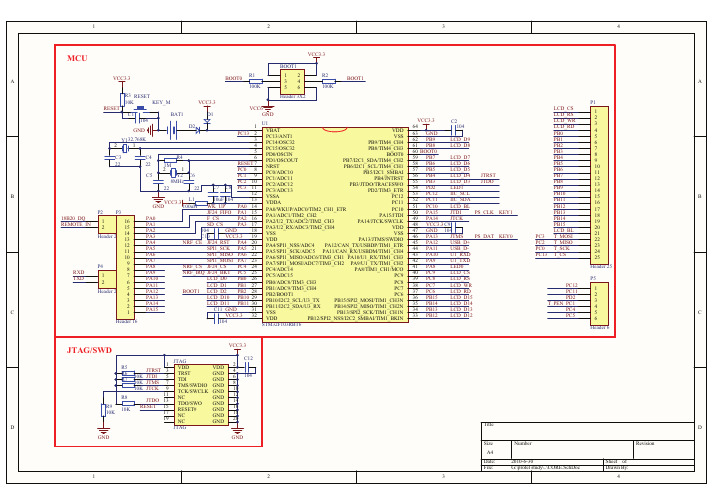
Task: Click the NRST pin name on U1
Action: click(x=272, y=166)
